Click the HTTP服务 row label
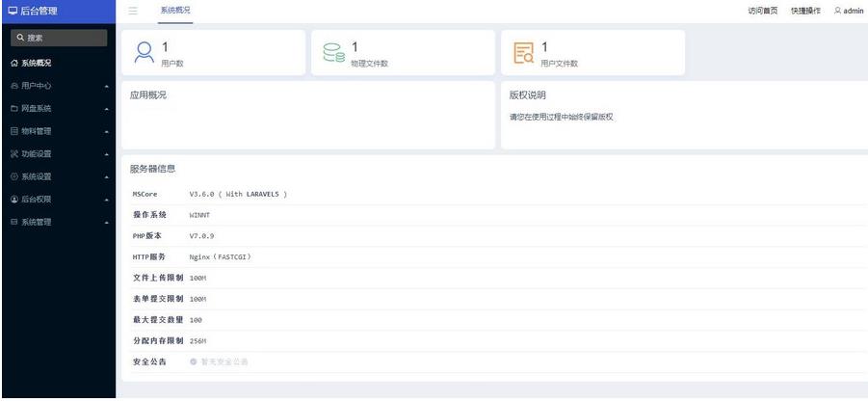The image size is (868, 402). point(149,257)
